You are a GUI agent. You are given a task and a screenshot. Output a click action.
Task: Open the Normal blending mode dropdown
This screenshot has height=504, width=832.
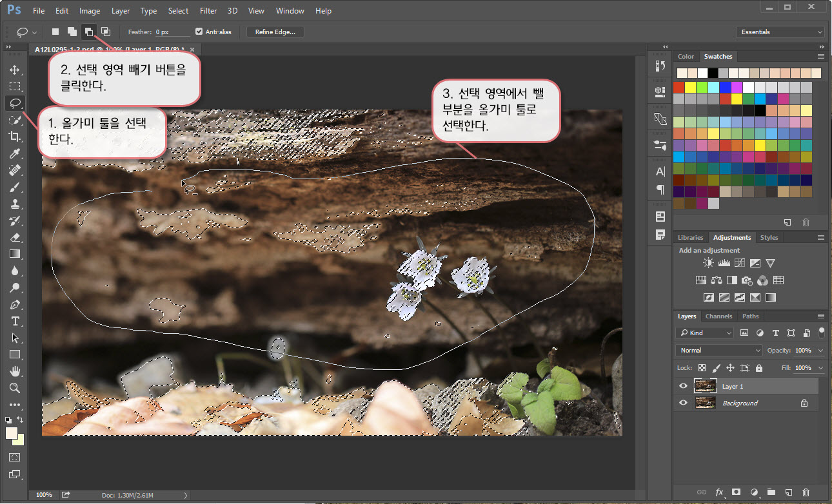pyautogui.click(x=719, y=350)
